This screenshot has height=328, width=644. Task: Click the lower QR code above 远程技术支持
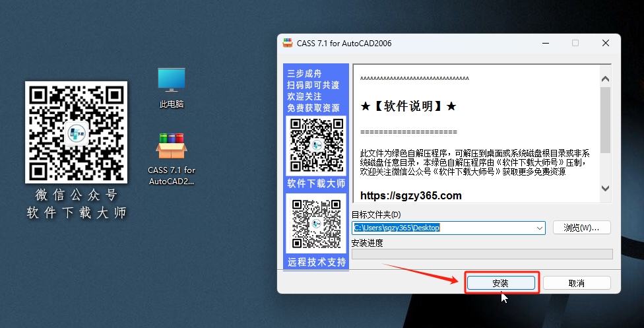tap(316, 224)
